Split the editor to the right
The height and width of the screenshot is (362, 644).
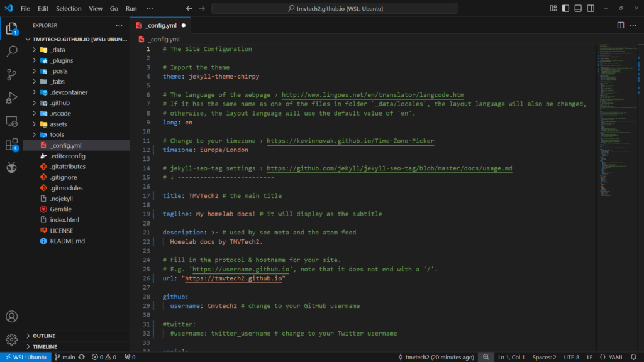pos(621,25)
